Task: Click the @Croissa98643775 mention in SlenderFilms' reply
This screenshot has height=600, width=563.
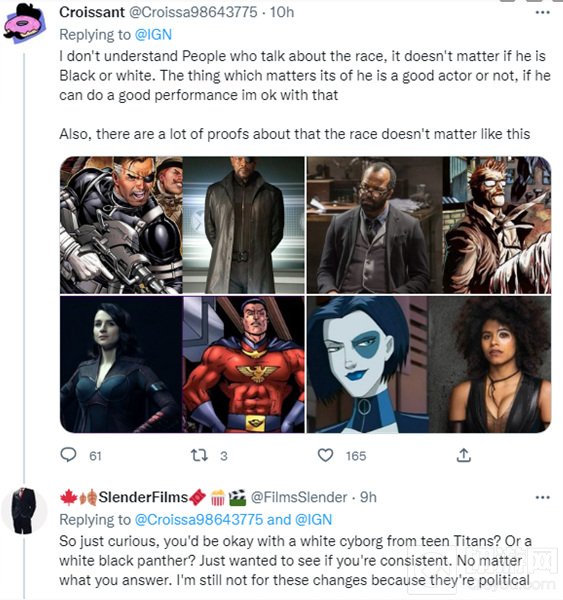Action: pos(199,520)
